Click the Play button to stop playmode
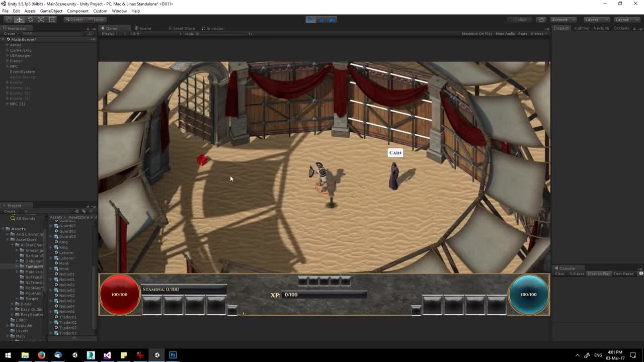644x362 pixels. coord(310,20)
